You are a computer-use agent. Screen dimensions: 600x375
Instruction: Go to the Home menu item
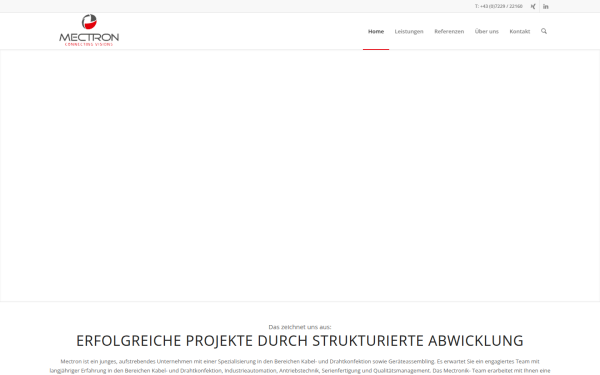[x=376, y=31]
